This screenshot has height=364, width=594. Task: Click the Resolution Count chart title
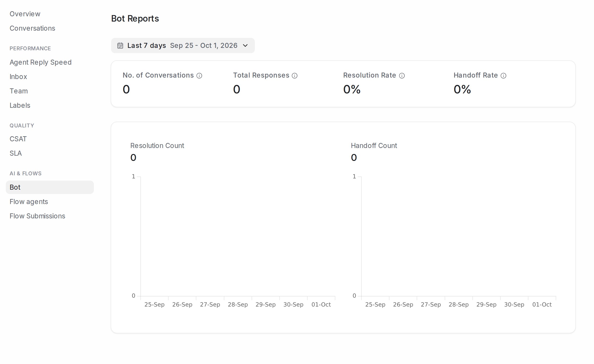[x=157, y=146]
